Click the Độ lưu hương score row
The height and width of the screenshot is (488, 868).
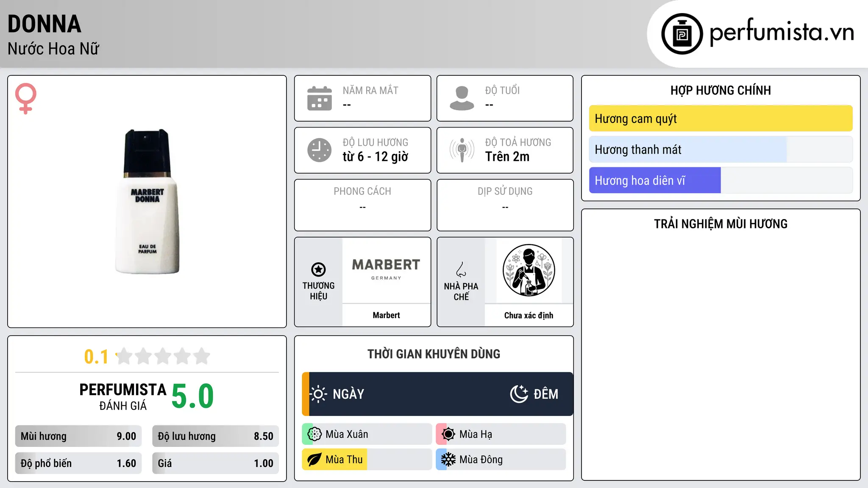point(216,436)
